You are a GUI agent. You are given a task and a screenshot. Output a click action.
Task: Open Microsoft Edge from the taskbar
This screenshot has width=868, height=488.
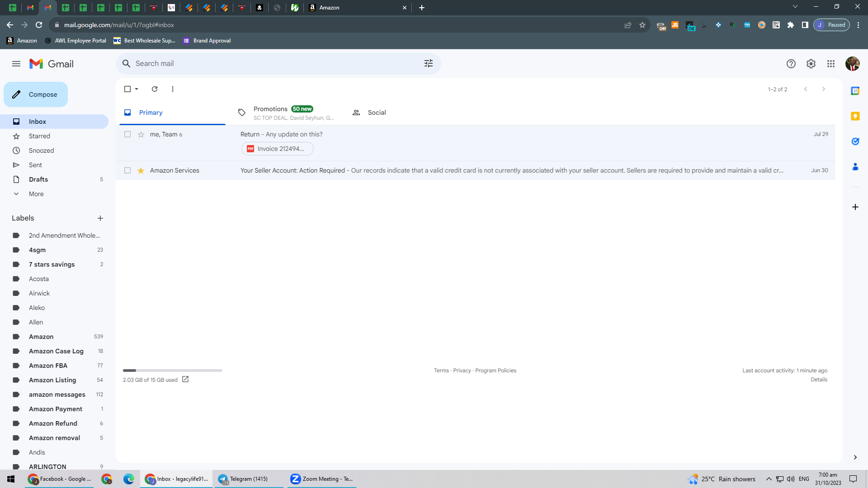click(129, 479)
